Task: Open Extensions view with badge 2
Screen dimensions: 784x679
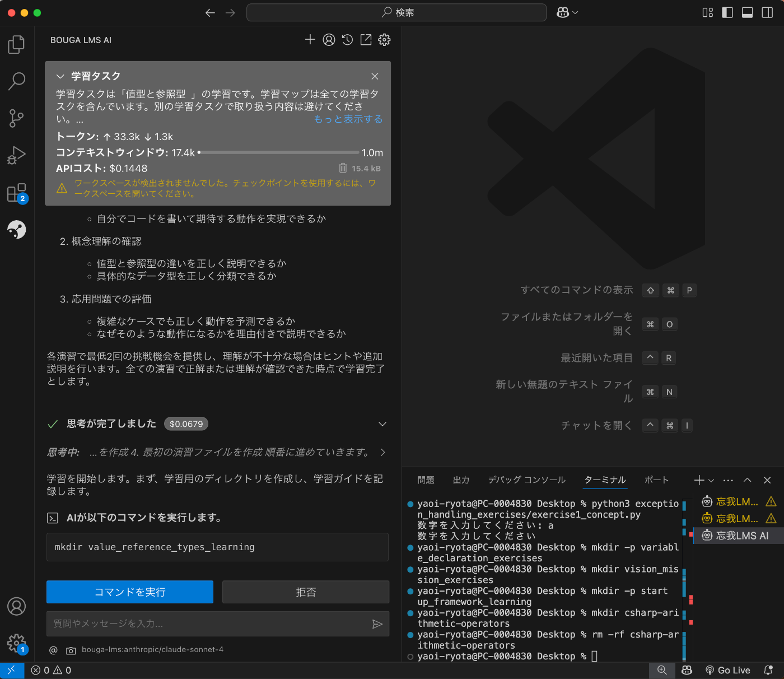Action: [17, 193]
